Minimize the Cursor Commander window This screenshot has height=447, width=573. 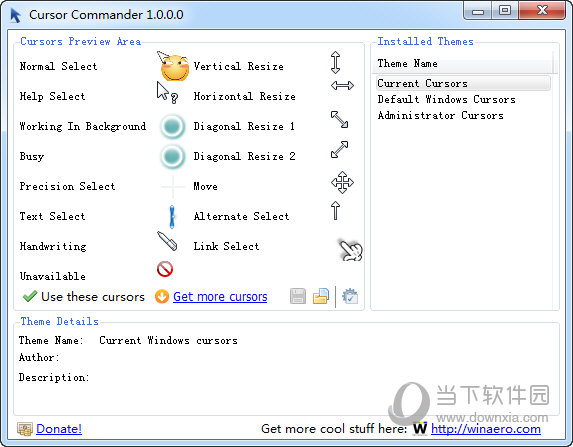click(478, 11)
